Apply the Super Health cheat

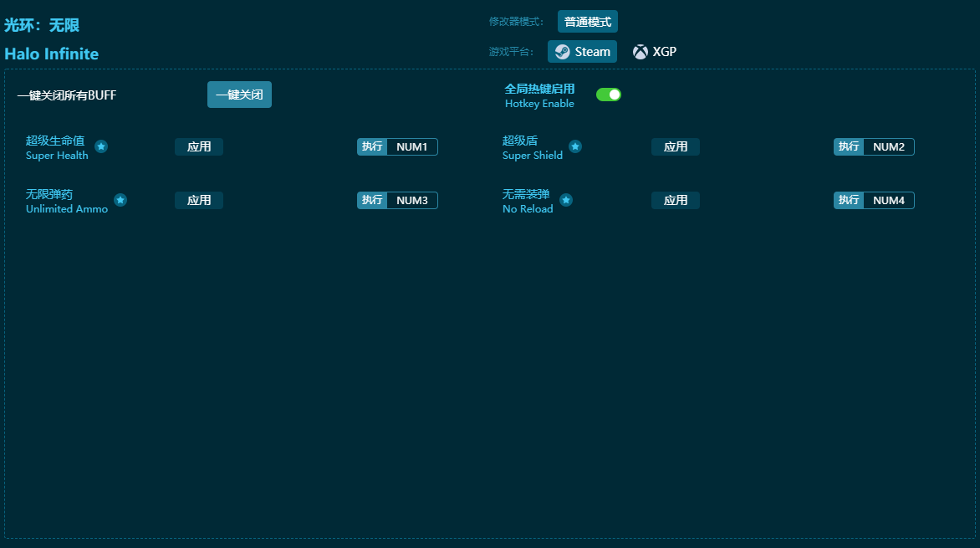click(199, 147)
